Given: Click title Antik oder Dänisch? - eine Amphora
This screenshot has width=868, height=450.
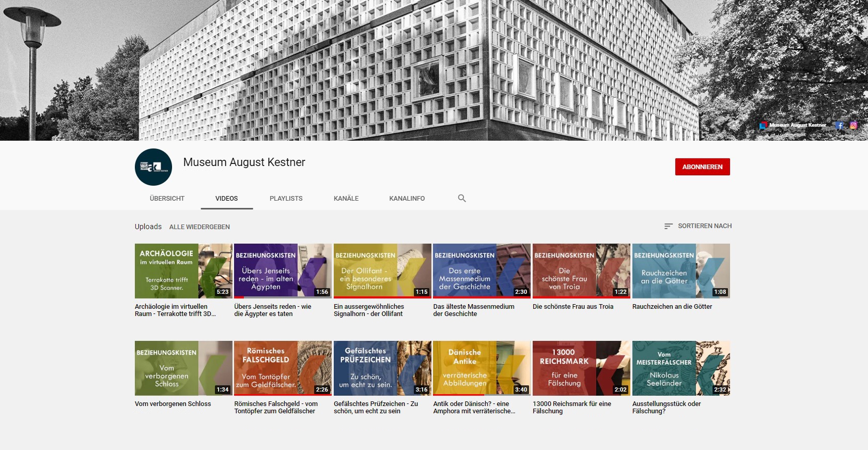Looking at the screenshot, I should (x=474, y=408).
